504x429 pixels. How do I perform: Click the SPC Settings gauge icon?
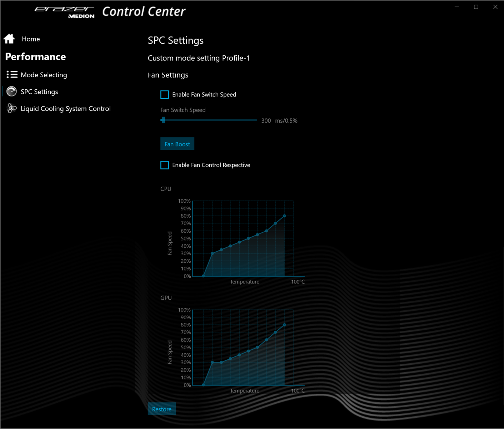click(x=12, y=92)
